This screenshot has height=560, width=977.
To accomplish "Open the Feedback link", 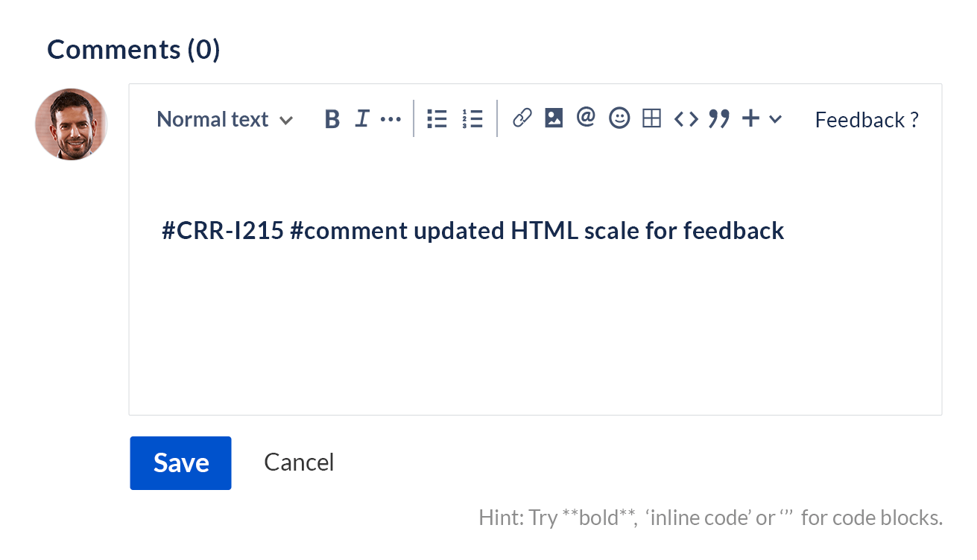I will click(867, 120).
